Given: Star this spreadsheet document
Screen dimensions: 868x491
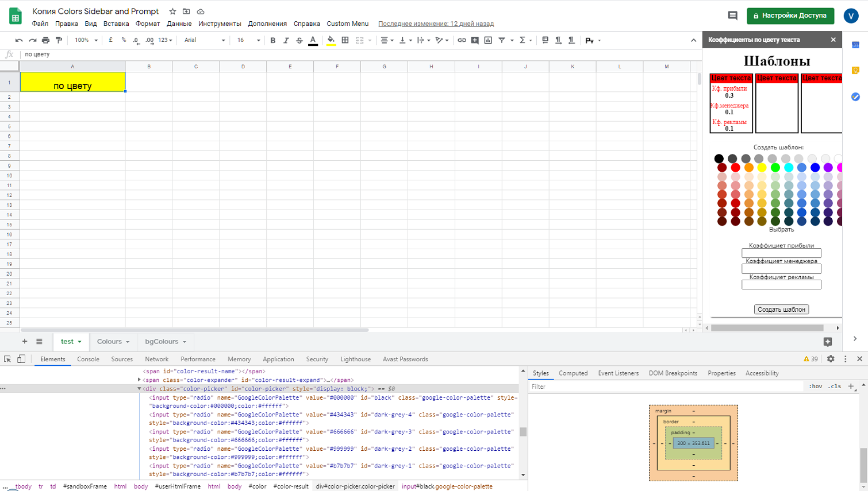Looking at the screenshot, I should [172, 11].
